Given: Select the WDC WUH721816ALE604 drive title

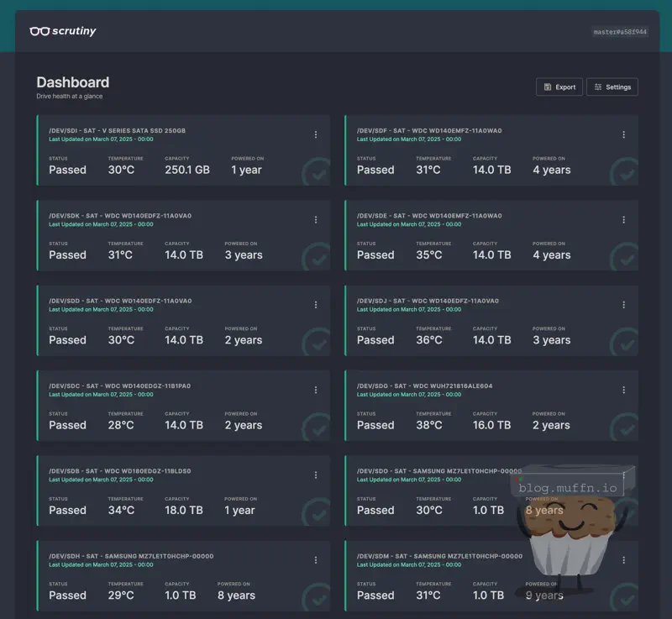Looking at the screenshot, I should click(x=424, y=386).
